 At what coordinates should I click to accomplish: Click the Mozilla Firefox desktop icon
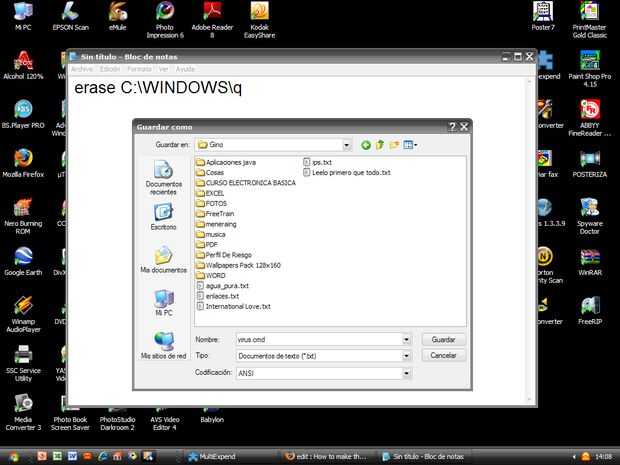pyautogui.click(x=23, y=163)
